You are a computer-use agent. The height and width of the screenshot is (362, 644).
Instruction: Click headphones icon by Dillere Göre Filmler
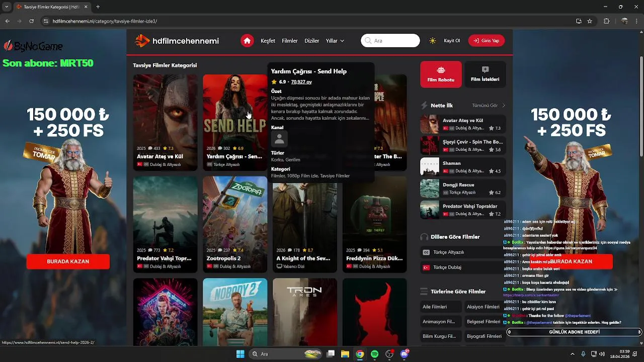click(424, 237)
